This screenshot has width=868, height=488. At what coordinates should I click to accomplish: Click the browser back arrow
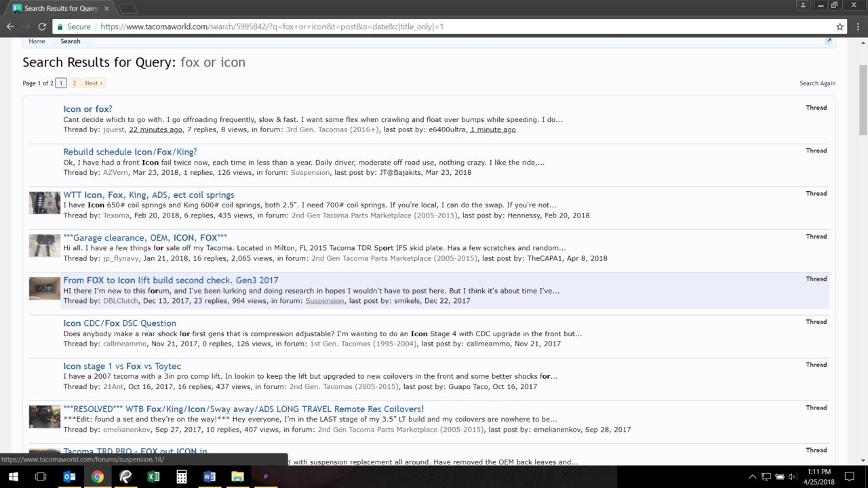coord(10,27)
